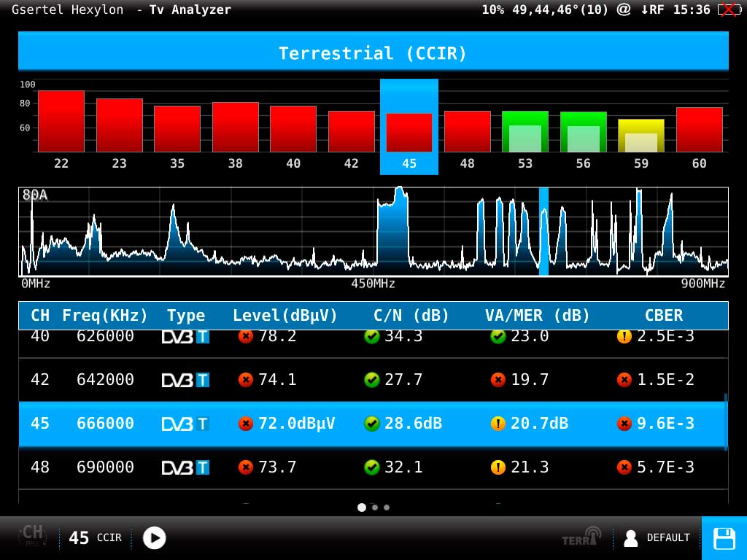Click the DVB-T logo in channel 45 row
The width and height of the screenshot is (747, 560).
click(185, 424)
